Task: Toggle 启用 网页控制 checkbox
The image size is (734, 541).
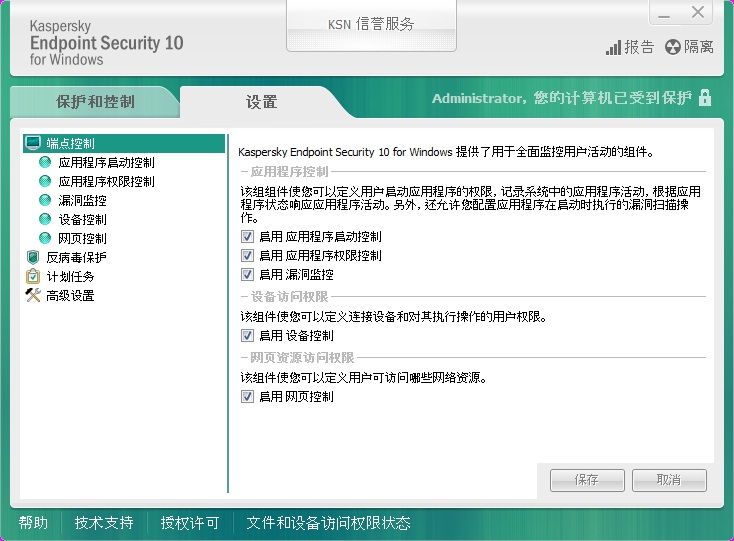Action: tap(247, 397)
